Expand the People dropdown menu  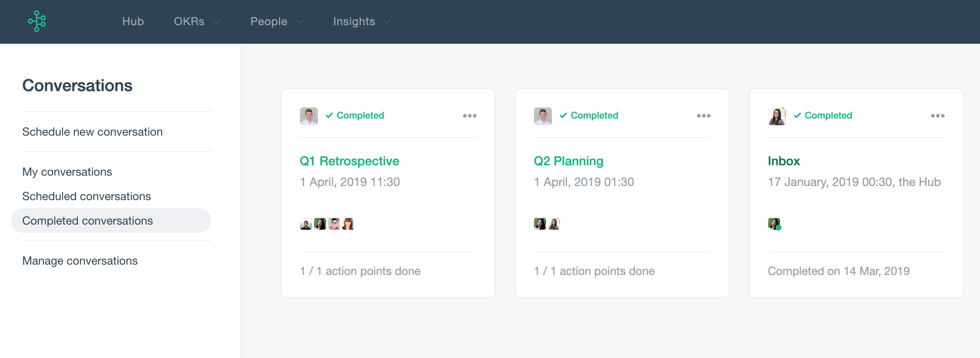coord(277,21)
